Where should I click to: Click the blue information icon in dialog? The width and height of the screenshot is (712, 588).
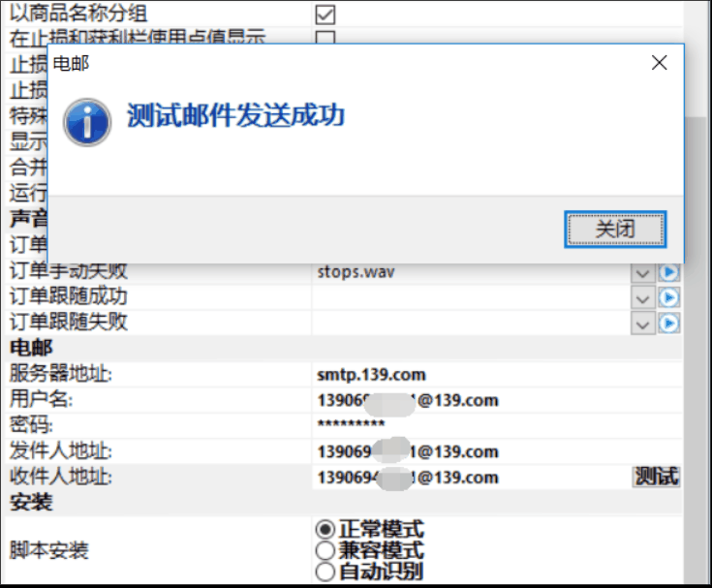click(x=86, y=122)
